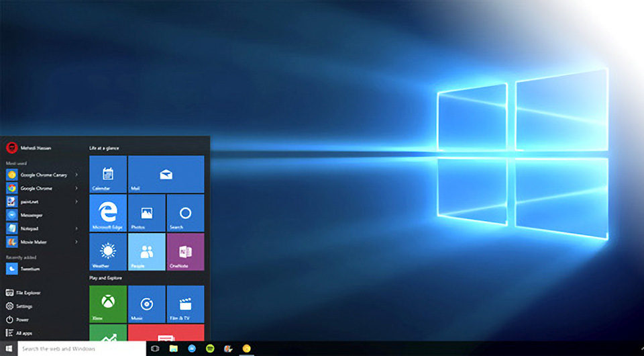Open the Calendar tile
644x356 pixels.
(107, 175)
